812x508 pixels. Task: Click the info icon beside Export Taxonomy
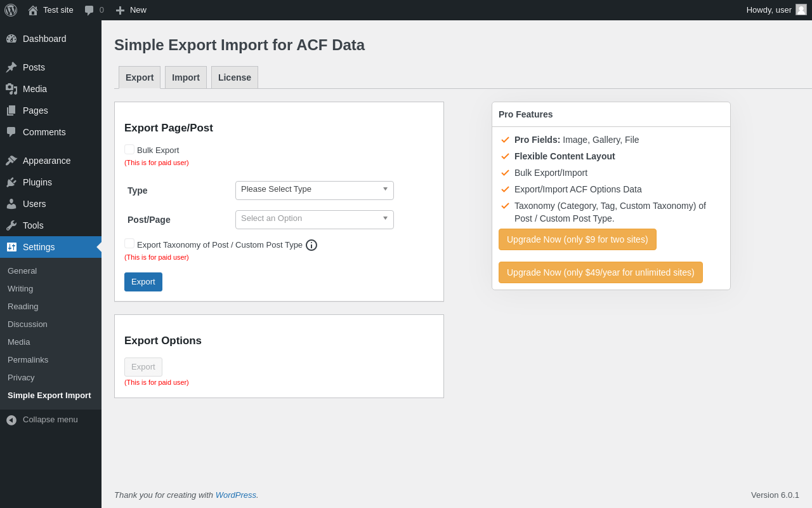[311, 245]
